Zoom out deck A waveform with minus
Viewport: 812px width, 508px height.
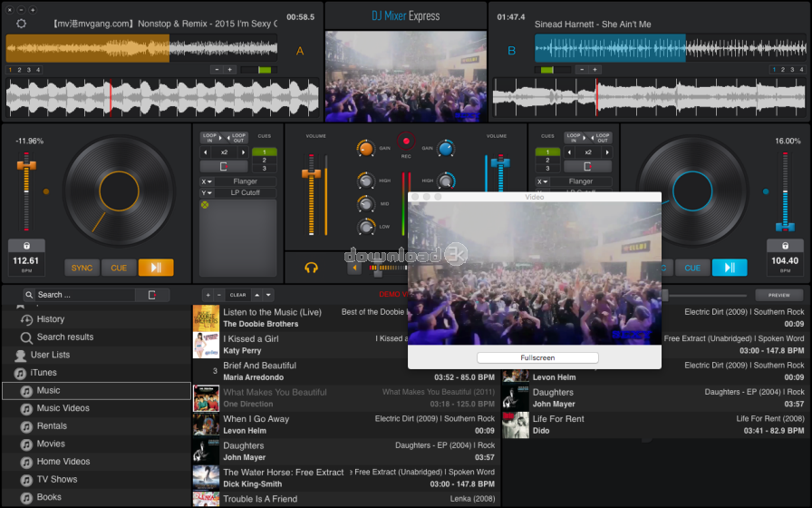pos(217,70)
